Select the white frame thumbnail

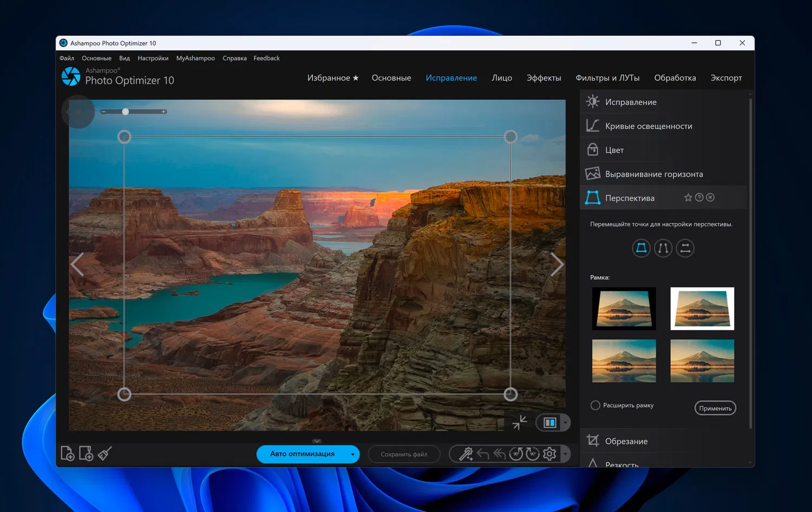point(702,309)
